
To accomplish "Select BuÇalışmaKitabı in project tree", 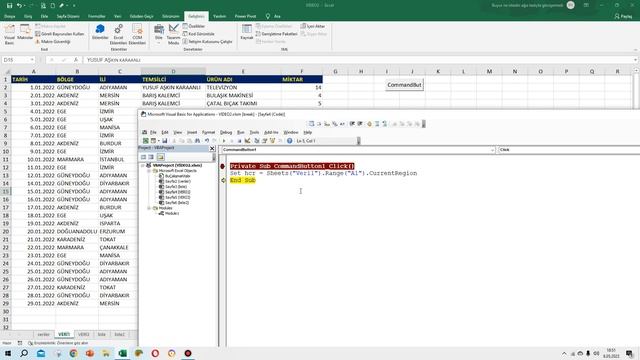I will (178, 176).
